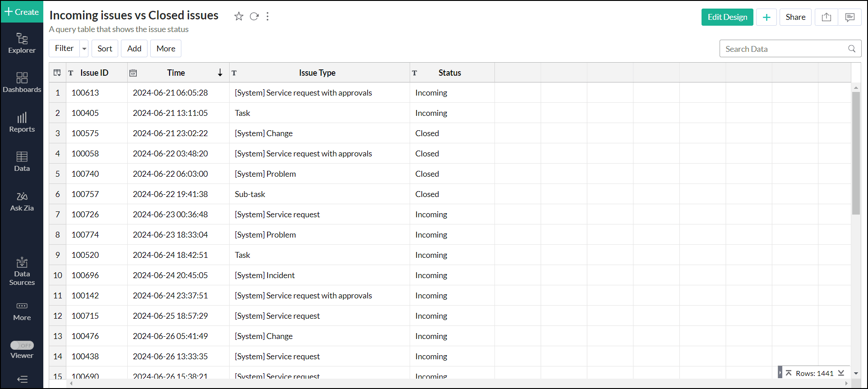
Task: Click the export/upload icon
Action: (x=826, y=17)
